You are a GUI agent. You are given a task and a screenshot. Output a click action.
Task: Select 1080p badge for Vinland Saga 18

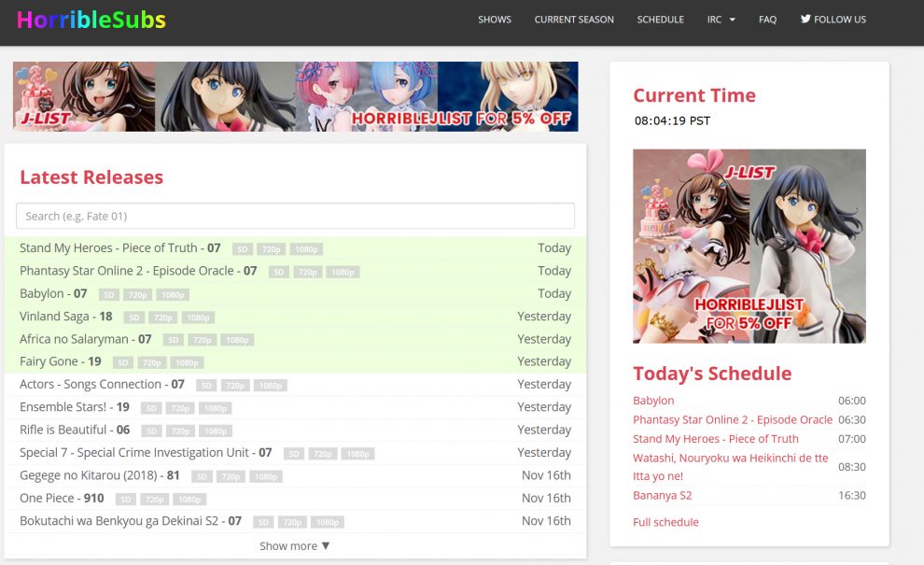[x=198, y=318]
